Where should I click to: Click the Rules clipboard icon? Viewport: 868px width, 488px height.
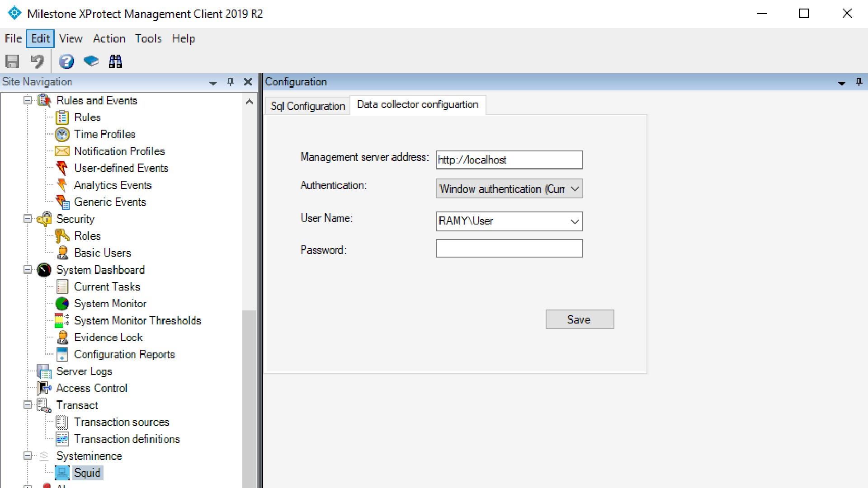[62, 117]
